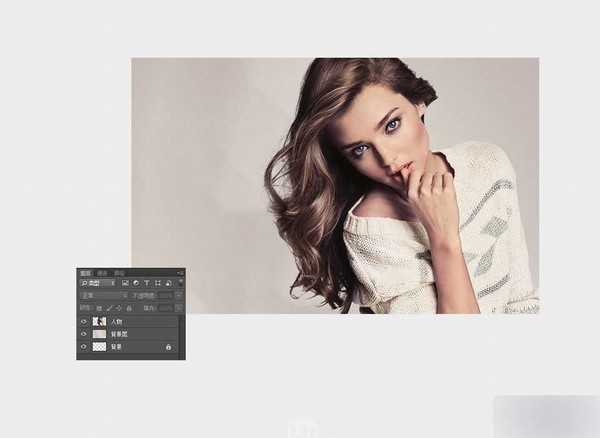Click the lock image pixels brush icon
This screenshot has width=600, height=438.
tap(109, 308)
